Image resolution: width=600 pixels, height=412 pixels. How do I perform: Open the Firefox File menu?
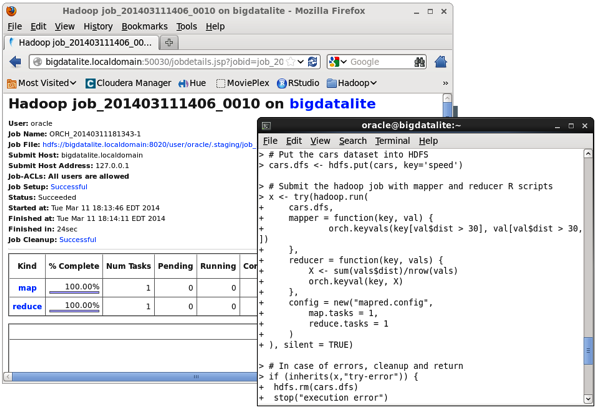coord(15,26)
